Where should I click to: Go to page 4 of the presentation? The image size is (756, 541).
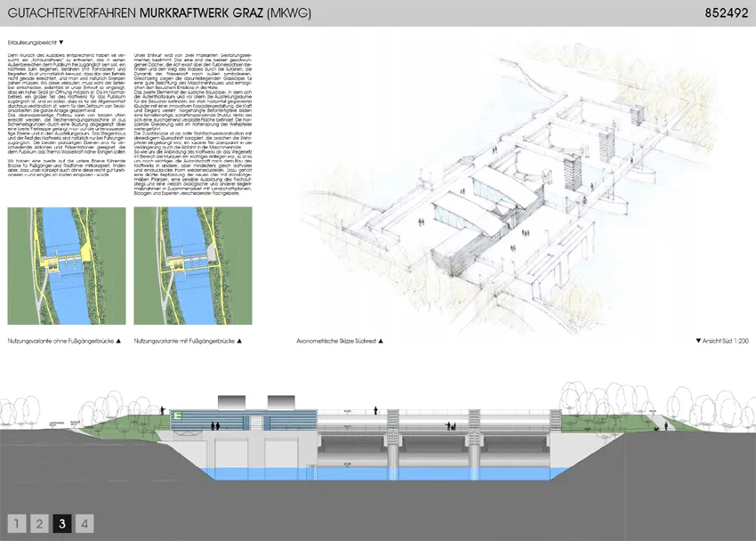point(84,523)
